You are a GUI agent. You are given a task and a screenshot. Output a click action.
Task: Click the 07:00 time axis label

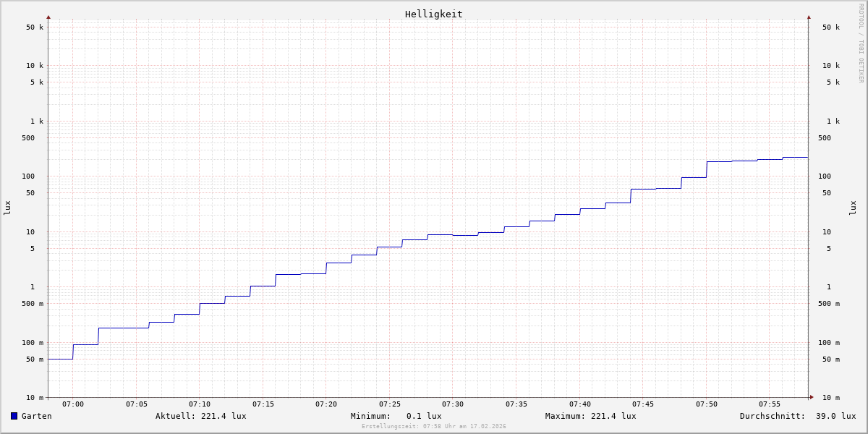pyautogui.click(x=73, y=404)
